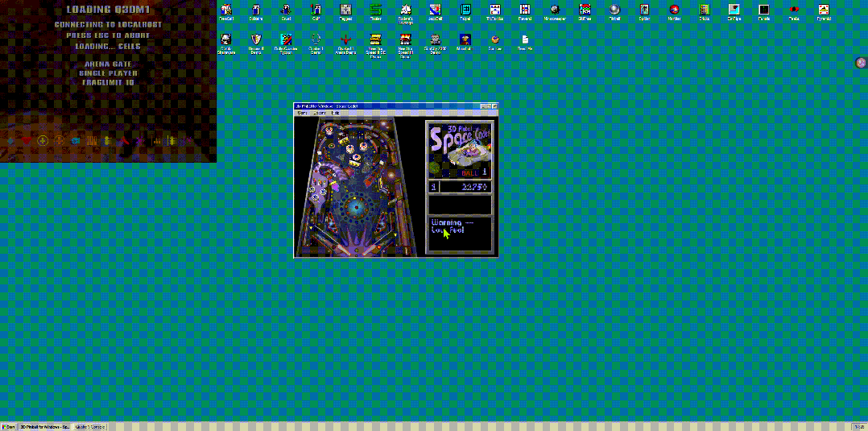The width and height of the screenshot is (868, 431).
Task: Open the Game menu in 3D Pinball
Action: [302, 113]
